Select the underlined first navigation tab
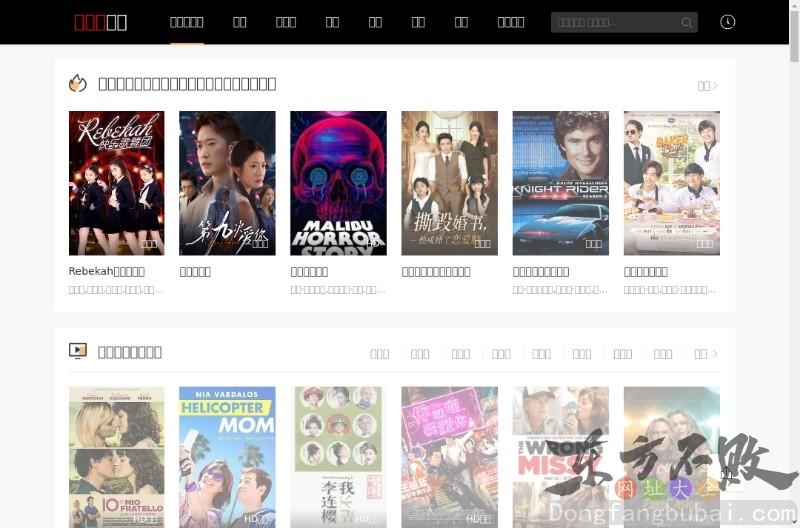 (x=187, y=22)
